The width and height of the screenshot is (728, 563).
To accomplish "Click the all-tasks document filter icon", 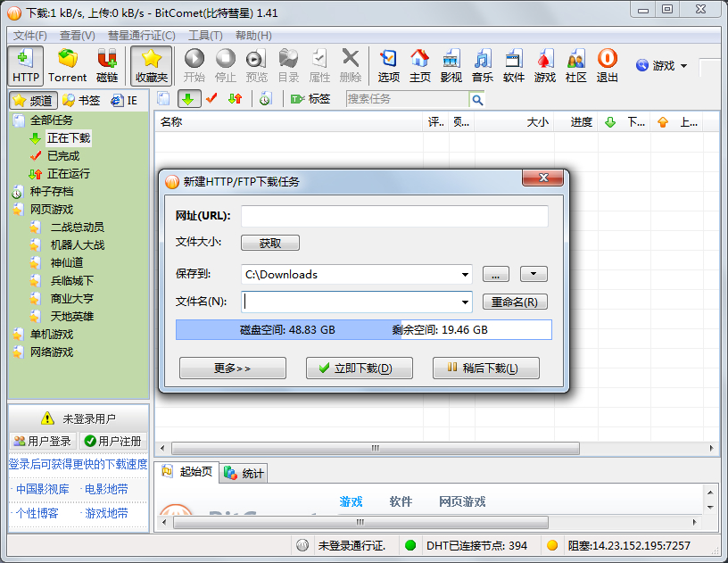I will tap(163, 98).
